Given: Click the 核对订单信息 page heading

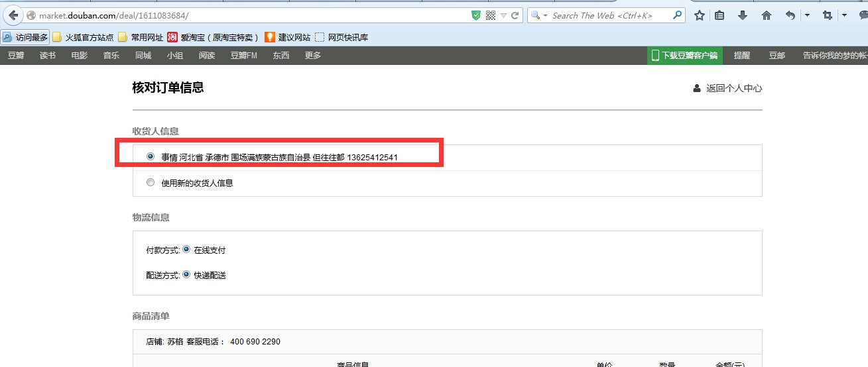Looking at the screenshot, I should click(168, 87).
